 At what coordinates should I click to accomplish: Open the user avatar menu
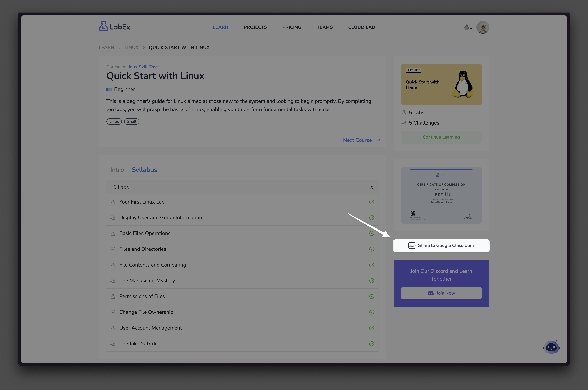coord(482,27)
